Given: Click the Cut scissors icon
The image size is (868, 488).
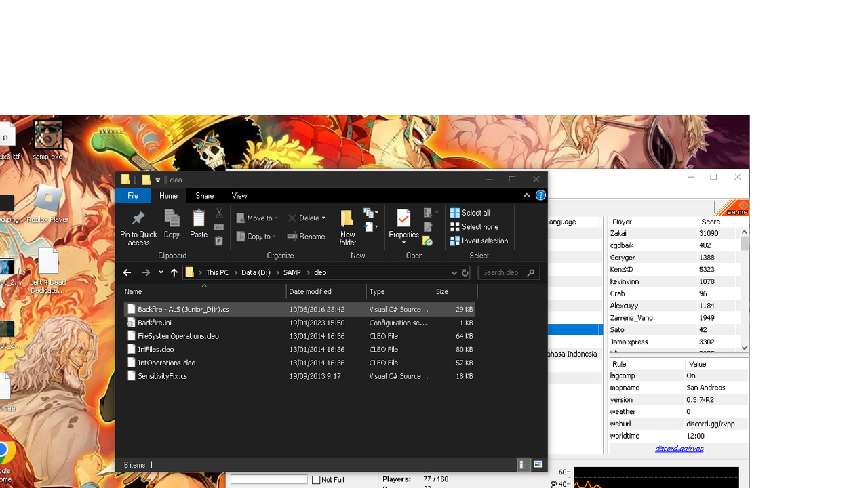Looking at the screenshot, I should pyautogui.click(x=219, y=213).
